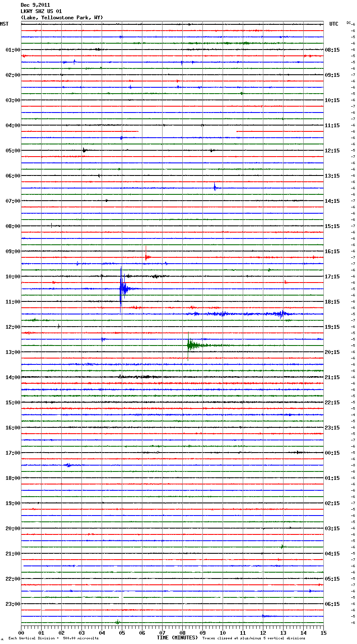
Task: Select the 04:00 MST row label
Action: point(13,126)
